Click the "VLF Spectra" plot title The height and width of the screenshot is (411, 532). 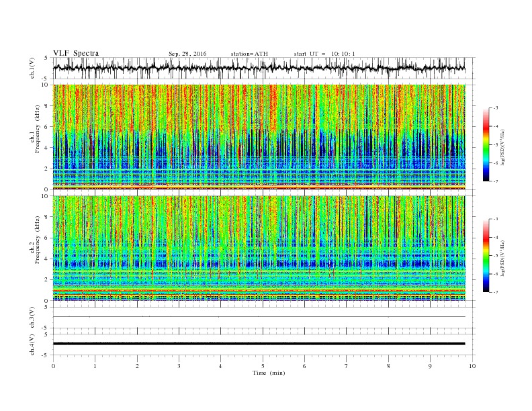(76, 53)
